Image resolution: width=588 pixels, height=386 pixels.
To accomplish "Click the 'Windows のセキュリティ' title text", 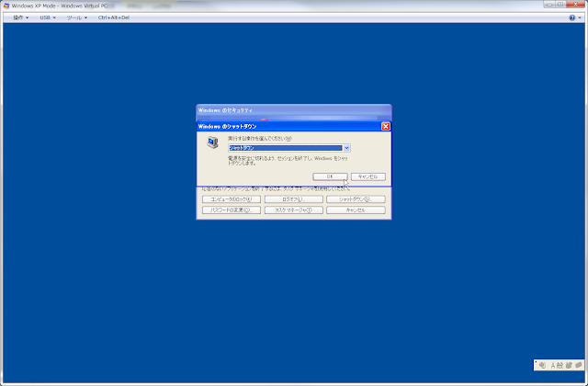I will [225, 110].
